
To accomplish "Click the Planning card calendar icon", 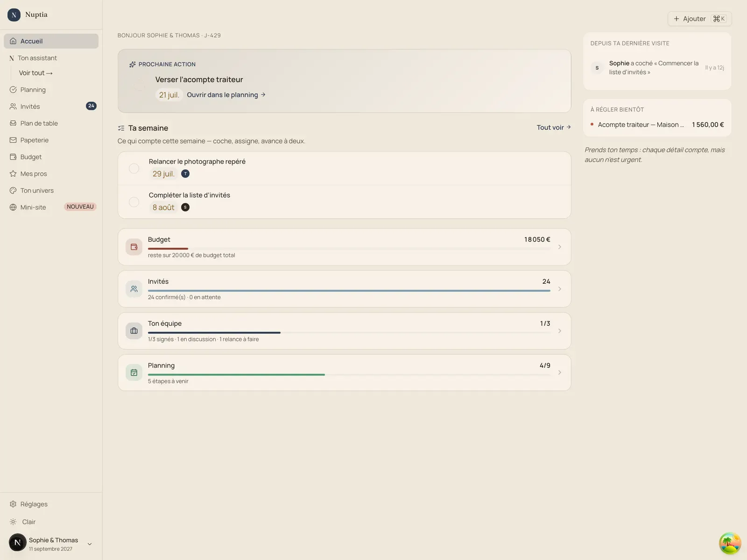I will 134,372.
